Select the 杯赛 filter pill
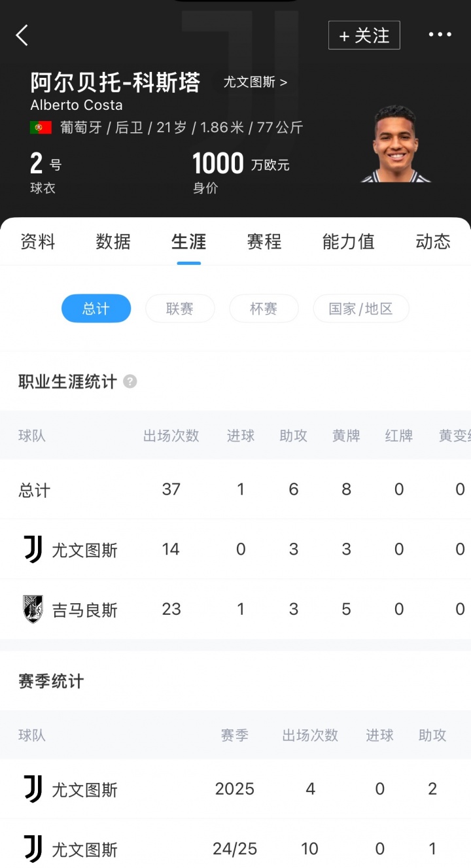Viewport: 471px width, 868px height. (x=264, y=309)
